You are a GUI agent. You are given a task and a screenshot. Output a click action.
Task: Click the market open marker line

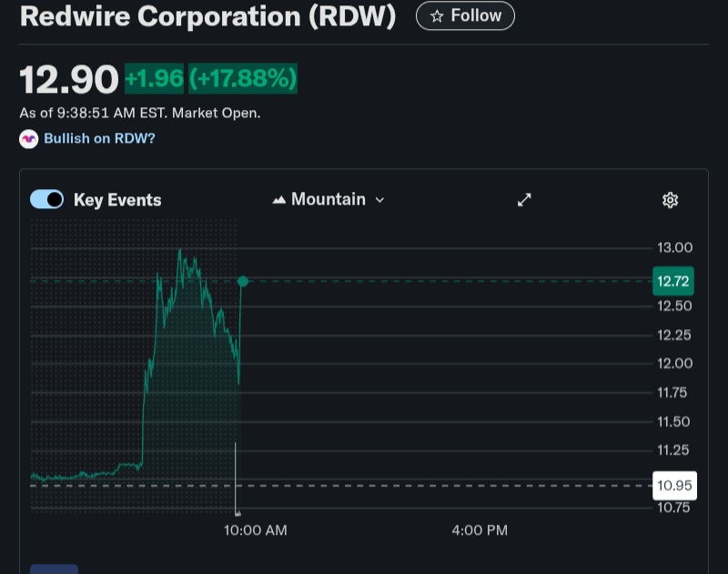click(236, 478)
